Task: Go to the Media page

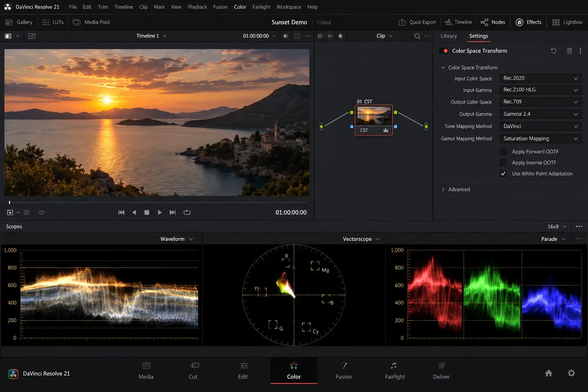Action: (146, 371)
